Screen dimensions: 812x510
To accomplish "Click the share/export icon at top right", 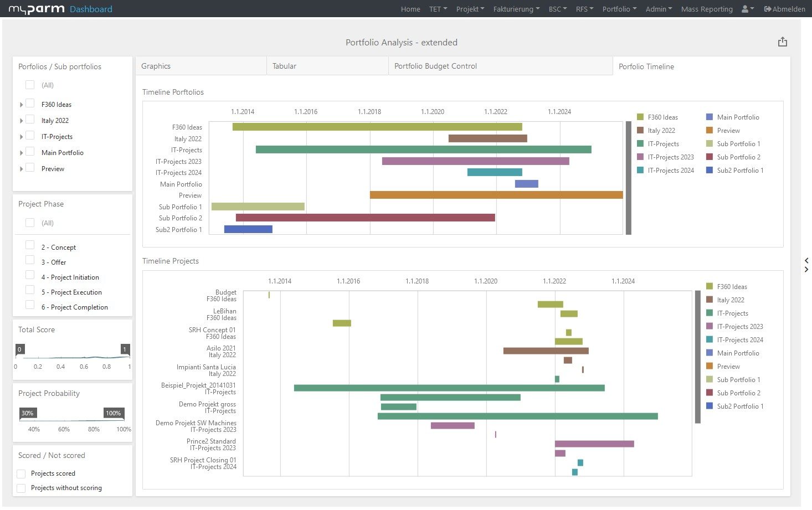I will [782, 42].
